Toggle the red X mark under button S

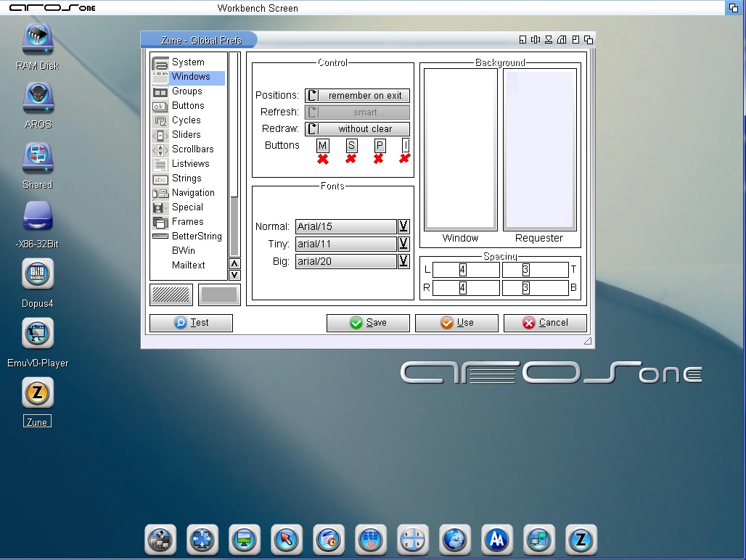click(x=351, y=159)
